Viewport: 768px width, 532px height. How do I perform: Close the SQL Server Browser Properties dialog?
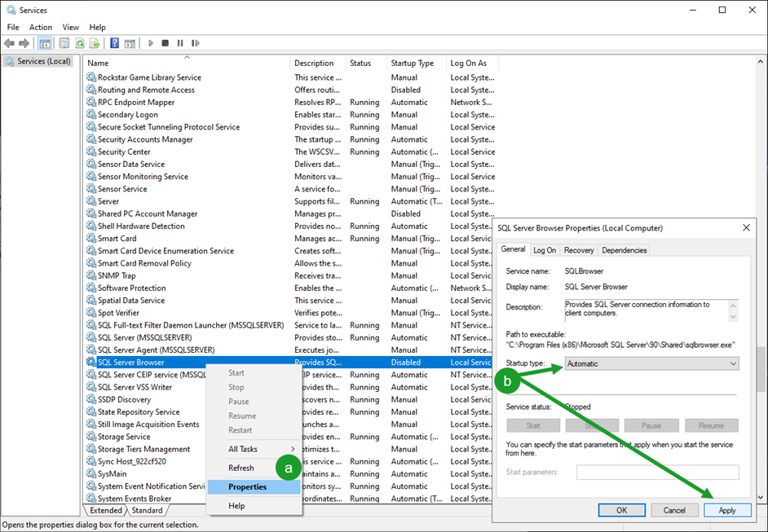(x=746, y=227)
